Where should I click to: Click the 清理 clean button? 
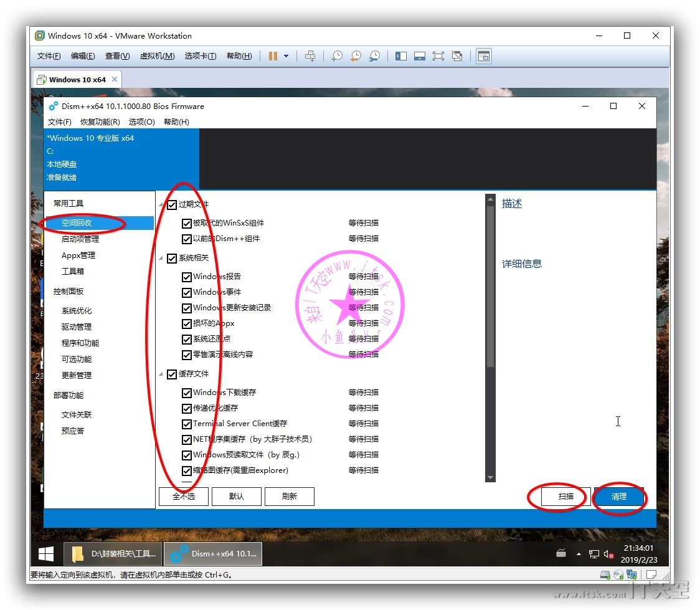coord(619,496)
